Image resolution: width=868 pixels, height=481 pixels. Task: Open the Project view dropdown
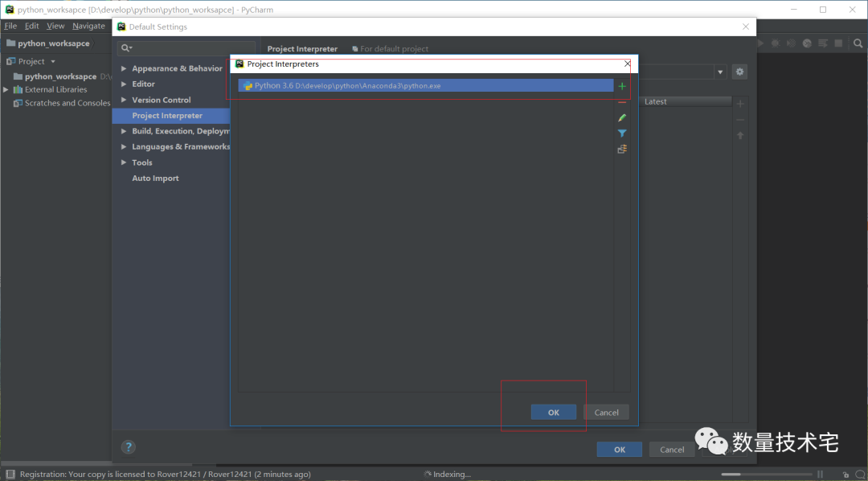pos(53,61)
